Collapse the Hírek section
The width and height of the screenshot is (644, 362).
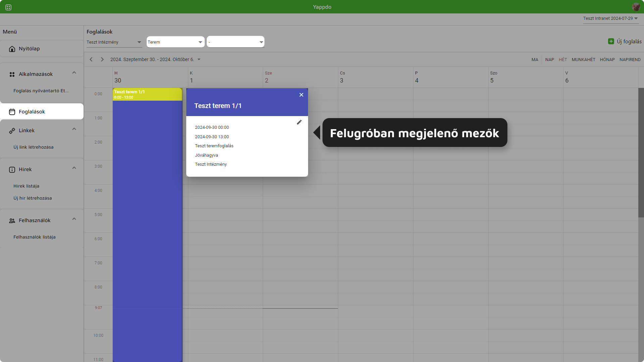tap(74, 168)
